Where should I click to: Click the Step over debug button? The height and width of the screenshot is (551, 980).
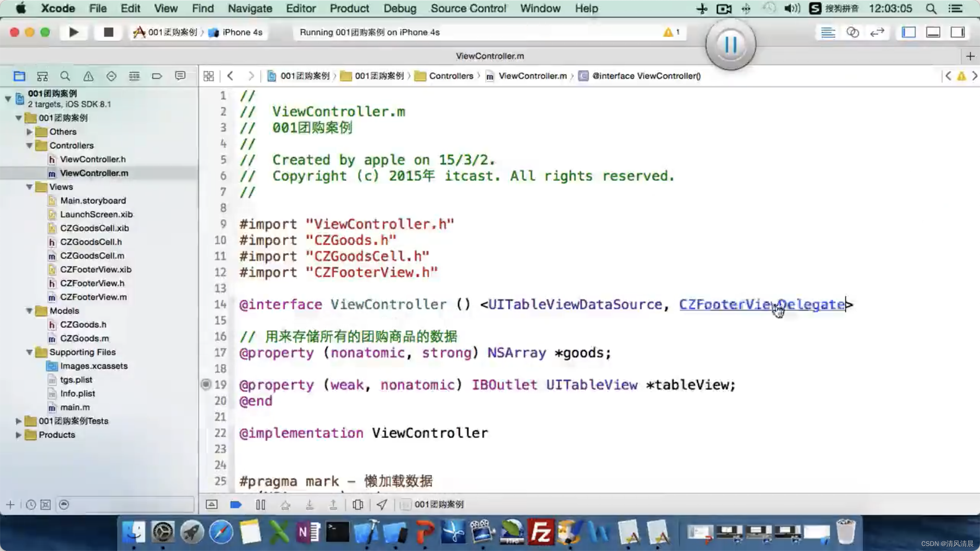[x=285, y=505]
